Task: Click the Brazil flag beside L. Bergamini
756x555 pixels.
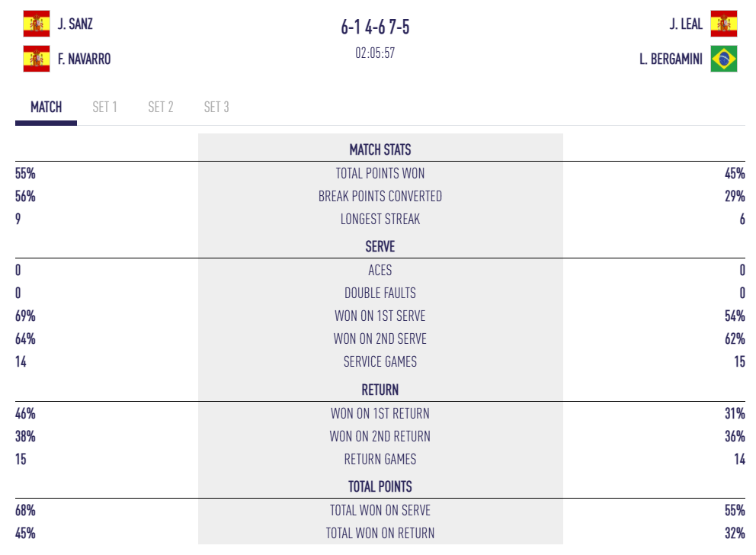Action: click(723, 59)
